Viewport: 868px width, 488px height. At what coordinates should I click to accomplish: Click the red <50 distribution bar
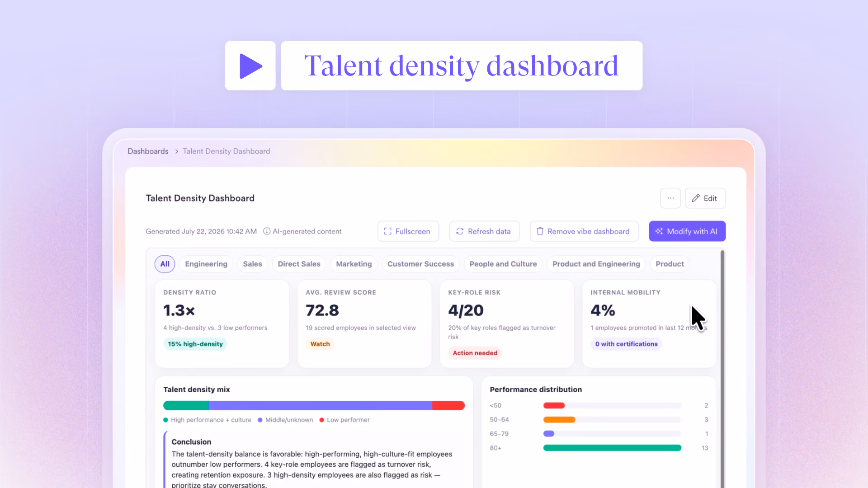[x=554, y=405]
